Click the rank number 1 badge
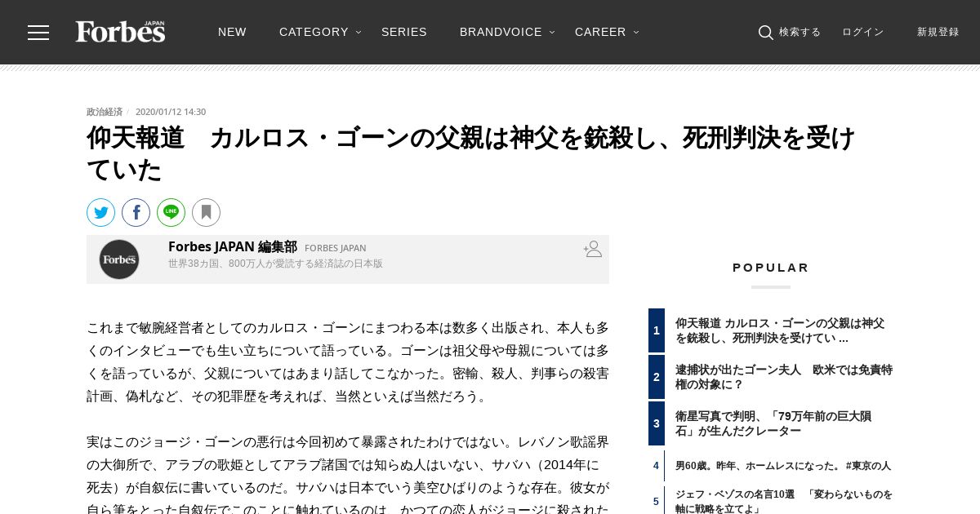The width and height of the screenshot is (980, 514). (x=657, y=330)
